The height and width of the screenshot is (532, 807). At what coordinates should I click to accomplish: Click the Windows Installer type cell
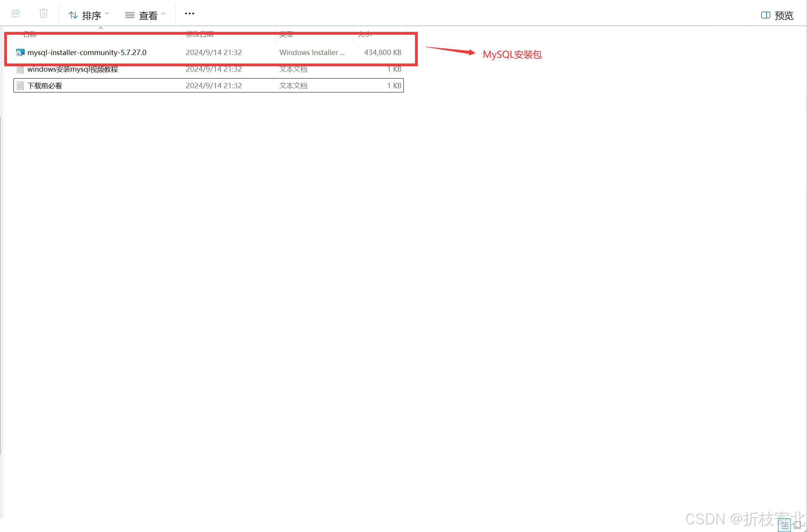click(x=312, y=52)
